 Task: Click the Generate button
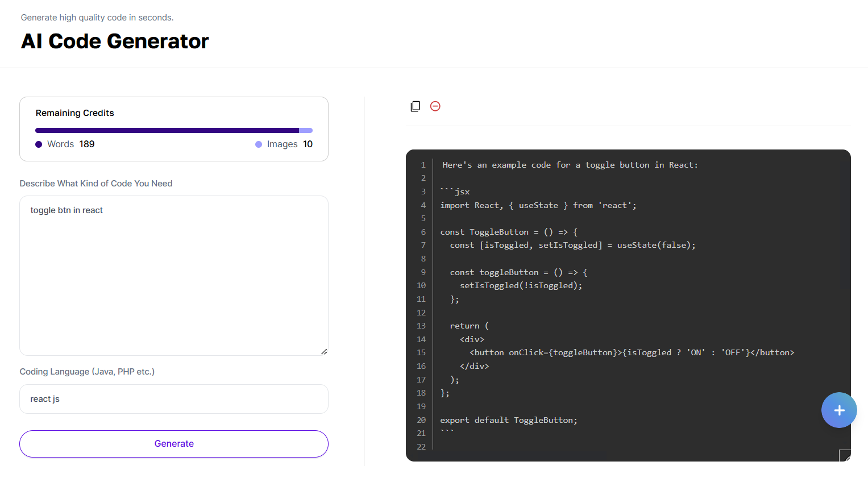(174, 444)
